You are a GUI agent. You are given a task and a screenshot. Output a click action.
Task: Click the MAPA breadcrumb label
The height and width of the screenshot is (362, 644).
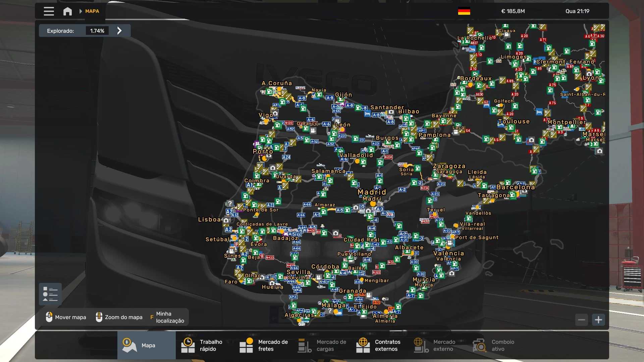92,11
